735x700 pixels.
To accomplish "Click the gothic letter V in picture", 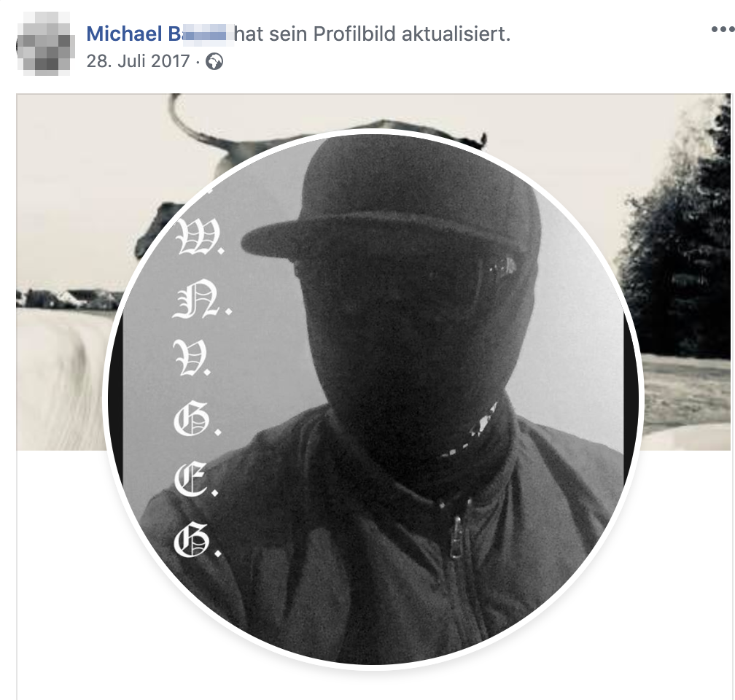I will pyautogui.click(x=192, y=358).
